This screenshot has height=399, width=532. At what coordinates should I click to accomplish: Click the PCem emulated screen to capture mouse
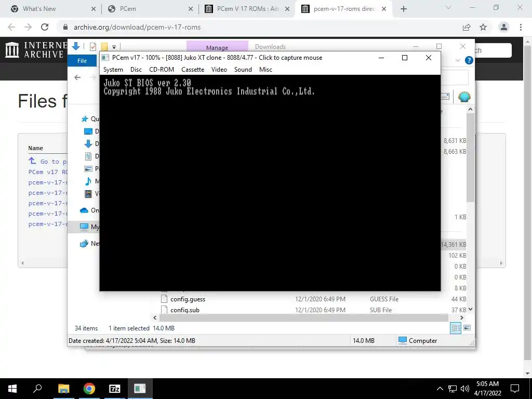point(270,182)
